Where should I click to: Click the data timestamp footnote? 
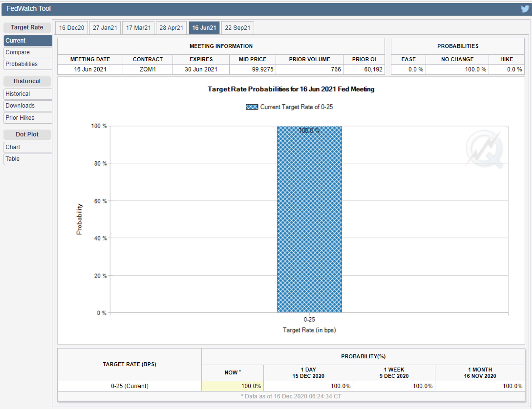pos(291,396)
